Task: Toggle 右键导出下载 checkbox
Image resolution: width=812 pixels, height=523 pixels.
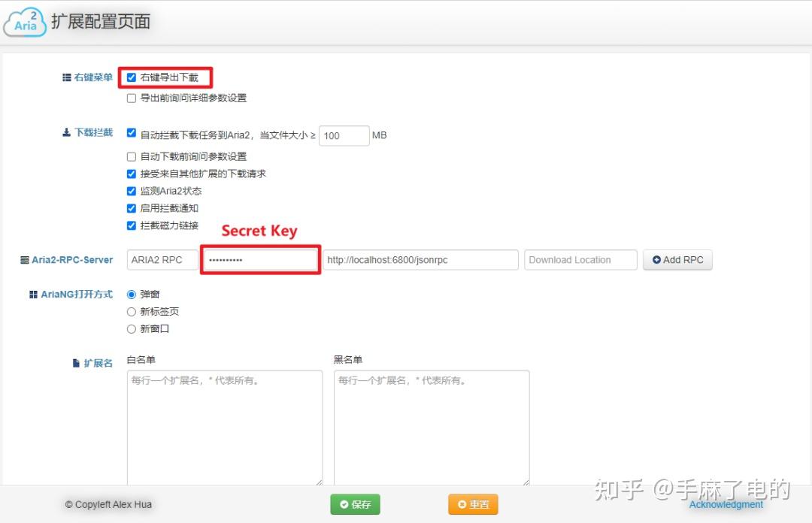Action: 132,77
